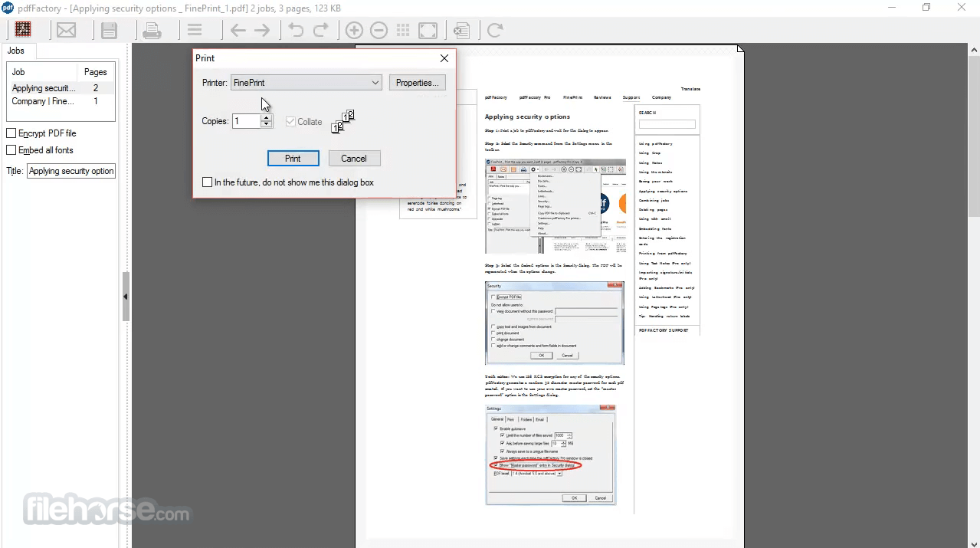Screen dimensions: 980x548
Task: Click the Cancel button in dialog
Action: 354,159
